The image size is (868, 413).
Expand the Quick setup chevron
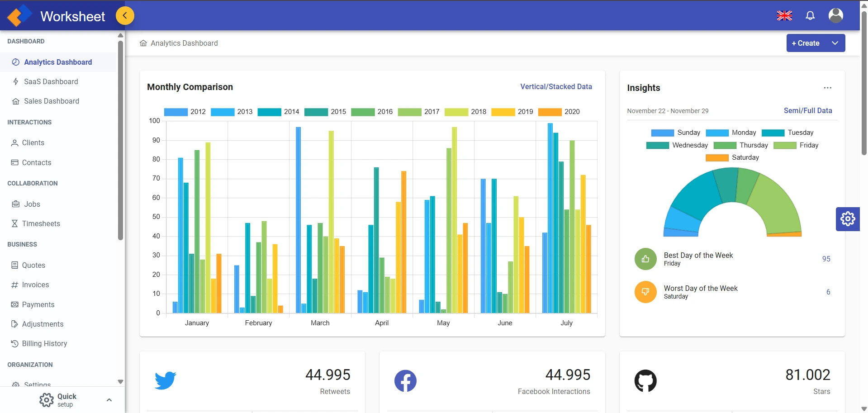[109, 400]
